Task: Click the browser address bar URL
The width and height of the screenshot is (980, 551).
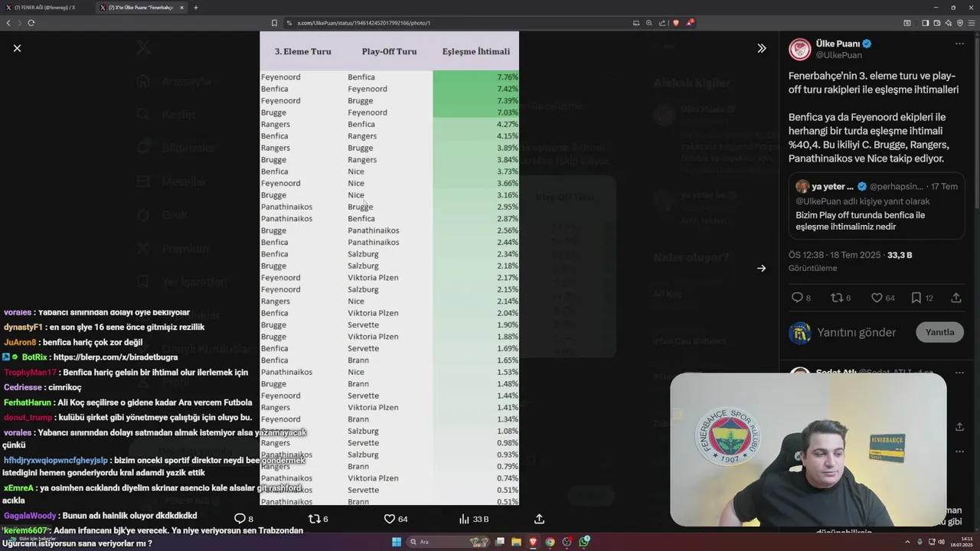Action: [x=363, y=23]
